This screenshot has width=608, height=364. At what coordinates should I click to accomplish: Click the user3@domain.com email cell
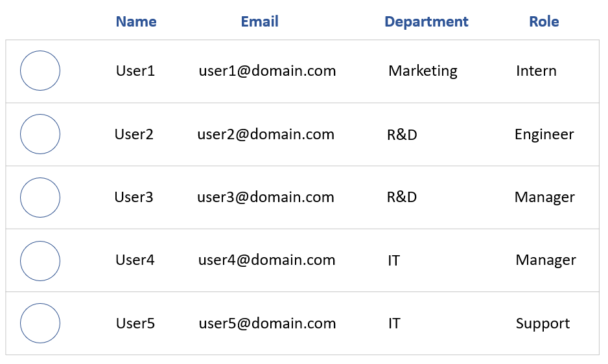266,197
